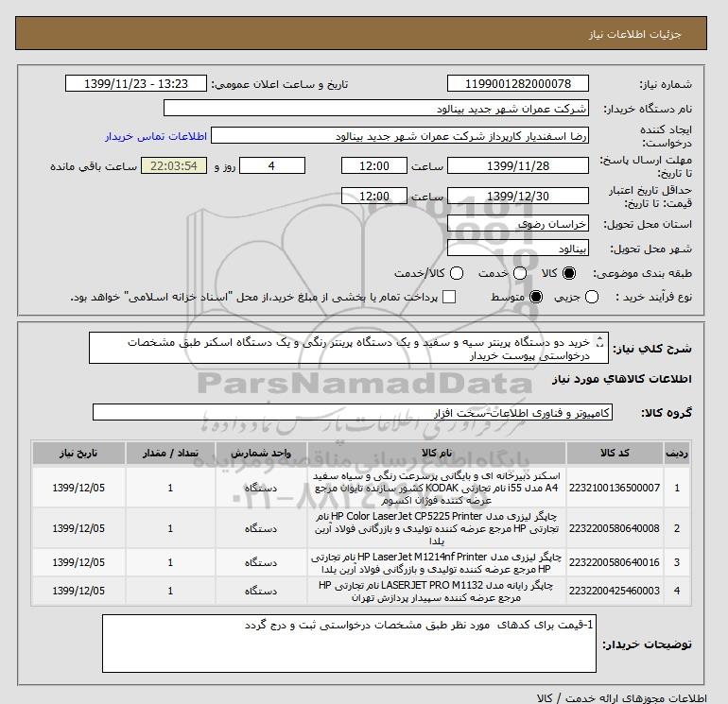Click the LASERJET PRO M1132 item name

[437, 591]
